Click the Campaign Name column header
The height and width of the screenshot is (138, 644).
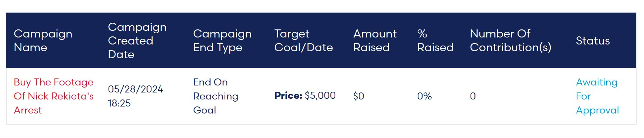pos(43,41)
